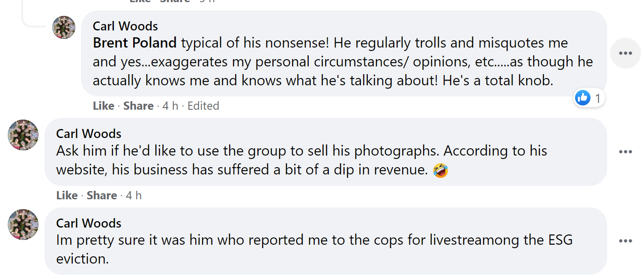Click Carl Woods' avatar beside the ESG eviction comment
The width and height of the screenshot is (644, 279).
[x=23, y=224]
